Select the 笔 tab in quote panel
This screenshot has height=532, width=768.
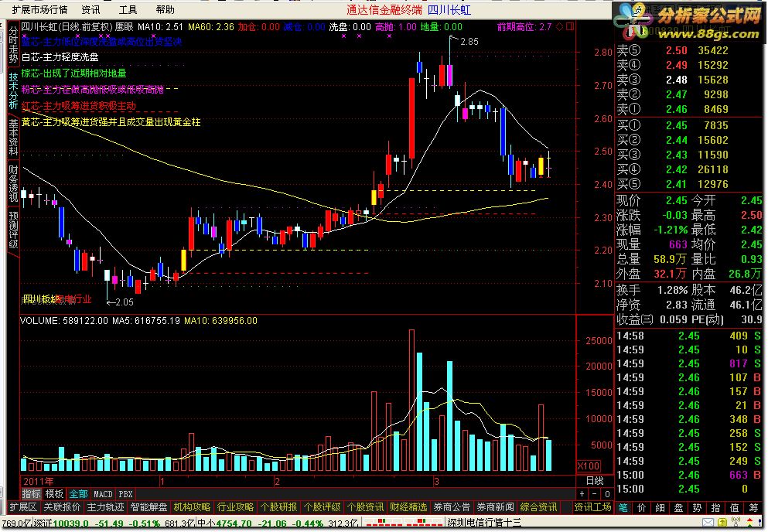[623, 507]
